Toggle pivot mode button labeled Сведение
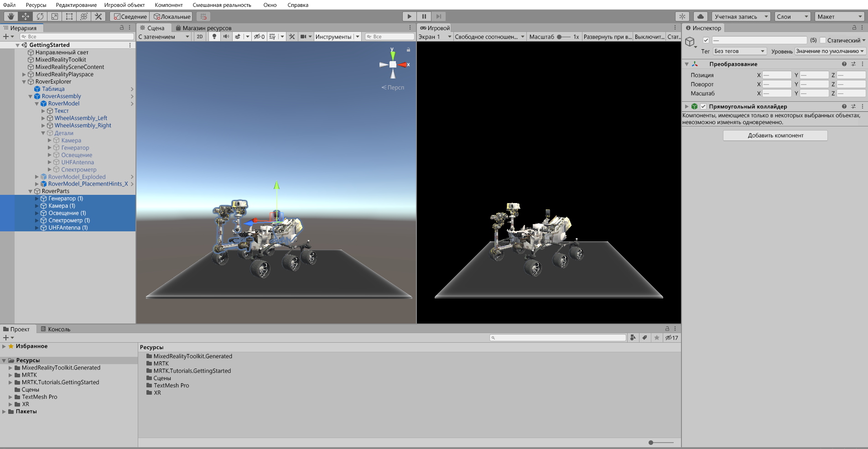Screen dimensions: 868x449 130,16
